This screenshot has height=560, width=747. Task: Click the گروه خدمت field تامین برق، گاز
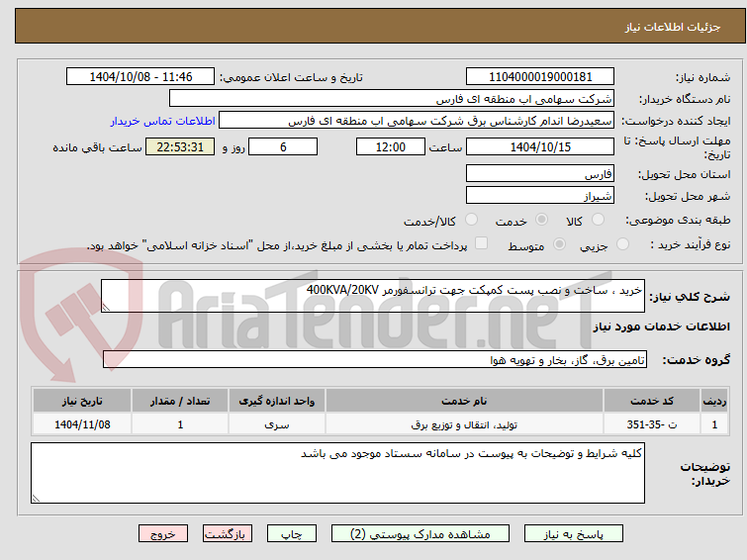375,359
